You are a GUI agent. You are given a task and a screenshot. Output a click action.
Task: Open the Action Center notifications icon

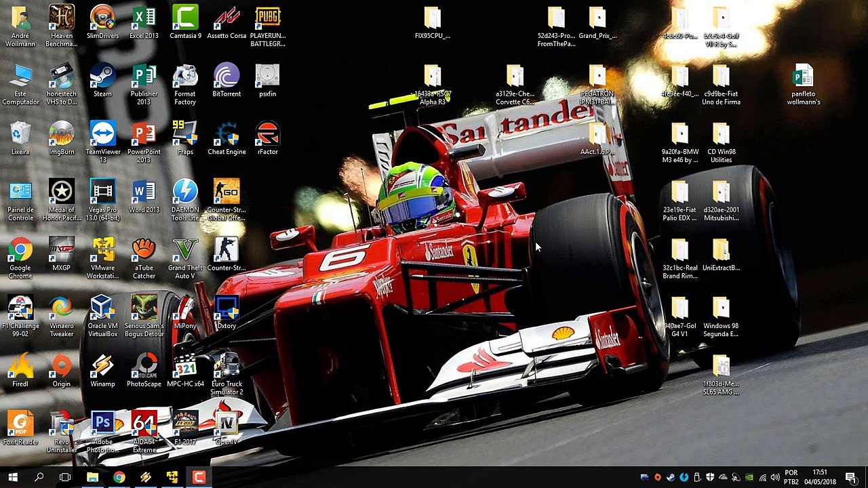coord(851,477)
